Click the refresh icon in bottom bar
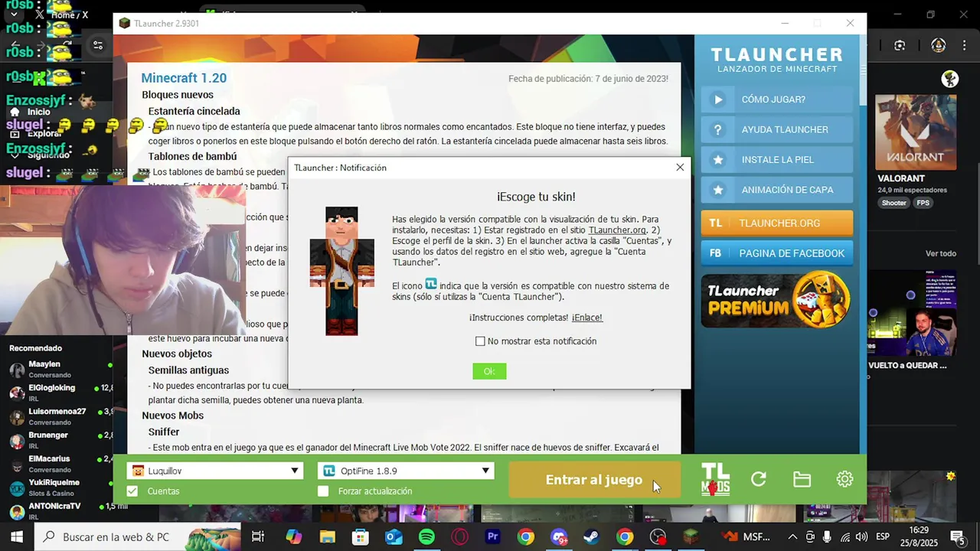Screen dimensions: 980x551 [759, 479]
